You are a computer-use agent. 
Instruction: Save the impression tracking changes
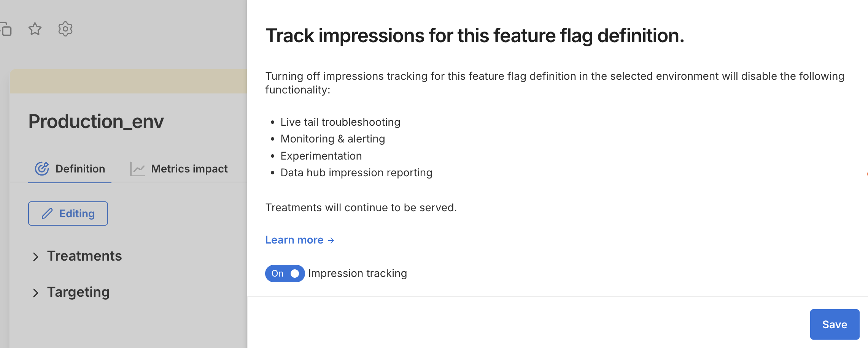coord(835,324)
